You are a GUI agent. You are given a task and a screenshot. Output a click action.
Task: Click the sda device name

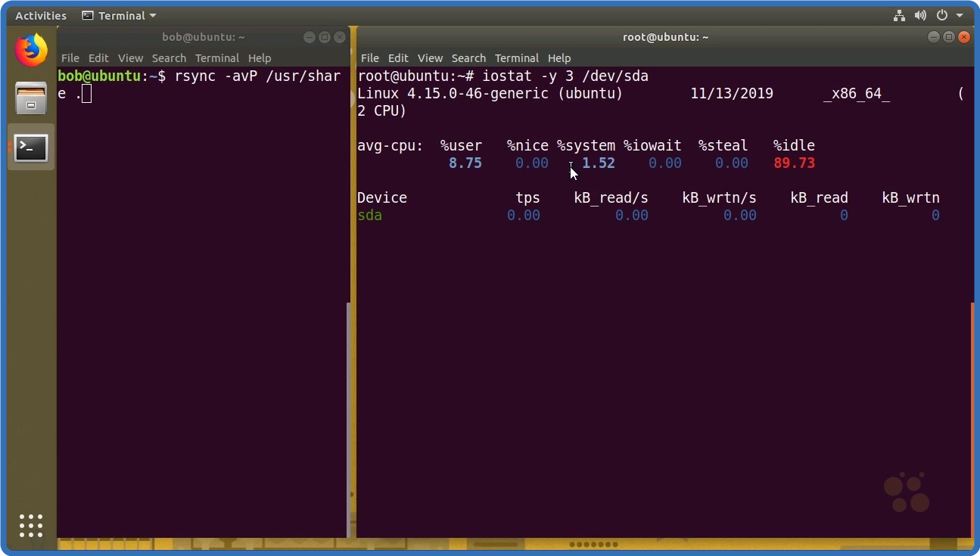point(369,216)
